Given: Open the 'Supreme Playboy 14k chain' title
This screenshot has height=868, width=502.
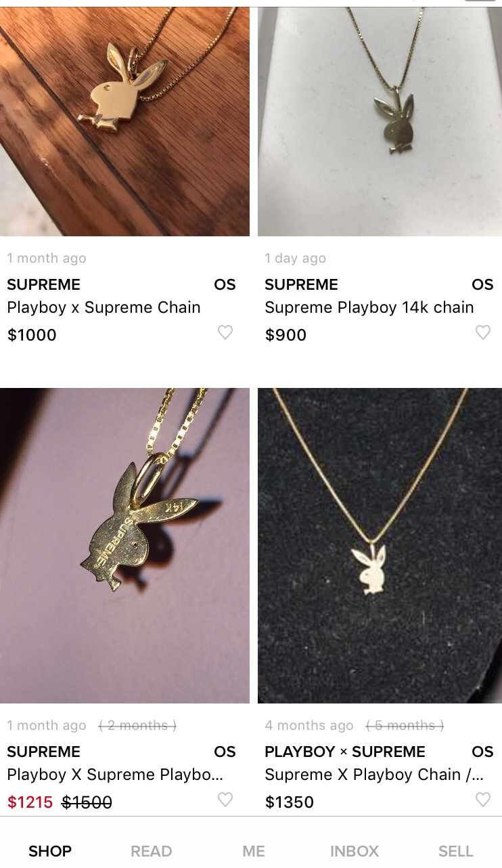Looking at the screenshot, I should (x=369, y=307).
